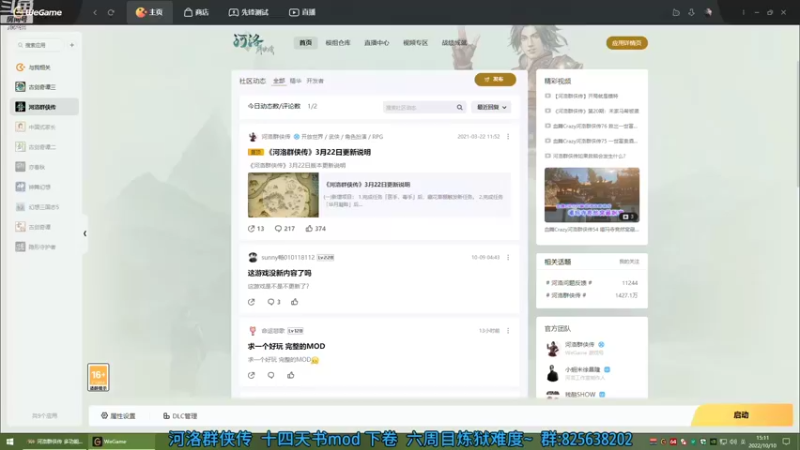Filter community feed by 开发者
The image size is (800, 450).
[315, 81]
